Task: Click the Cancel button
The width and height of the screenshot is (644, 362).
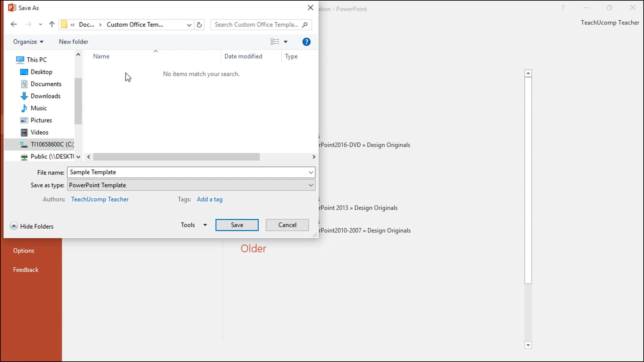Action: (287, 225)
